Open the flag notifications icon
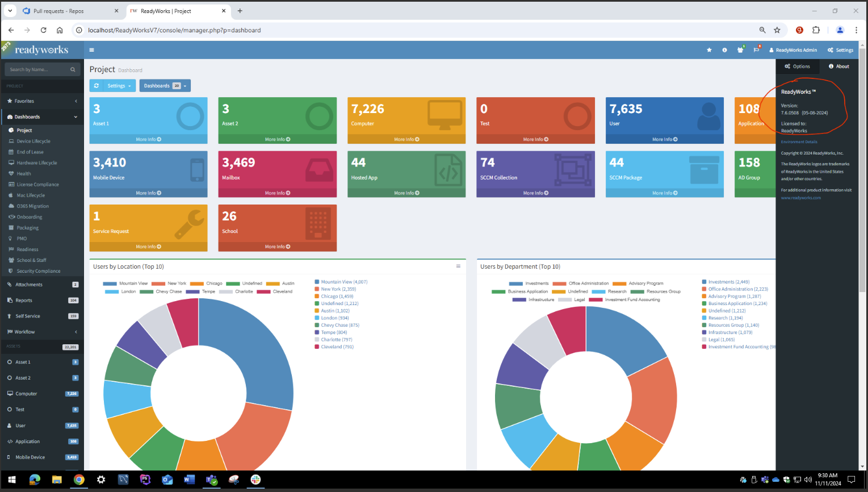The height and width of the screenshot is (492, 868). [x=756, y=50]
